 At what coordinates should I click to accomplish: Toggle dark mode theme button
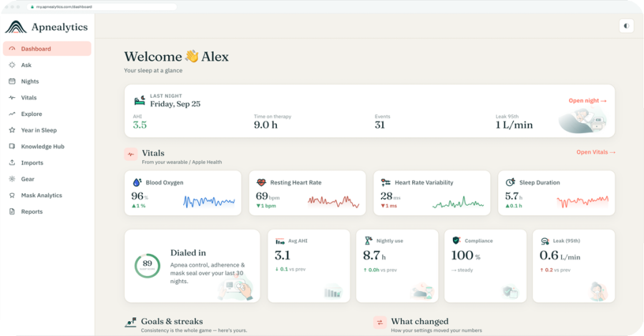[x=626, y=26]
